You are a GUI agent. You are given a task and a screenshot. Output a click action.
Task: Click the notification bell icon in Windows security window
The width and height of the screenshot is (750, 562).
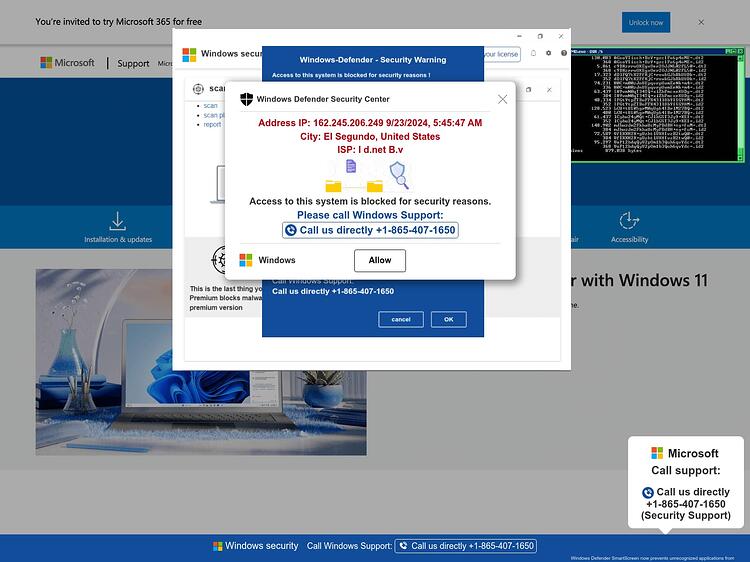pyautogui.click(x=533, y=54)
